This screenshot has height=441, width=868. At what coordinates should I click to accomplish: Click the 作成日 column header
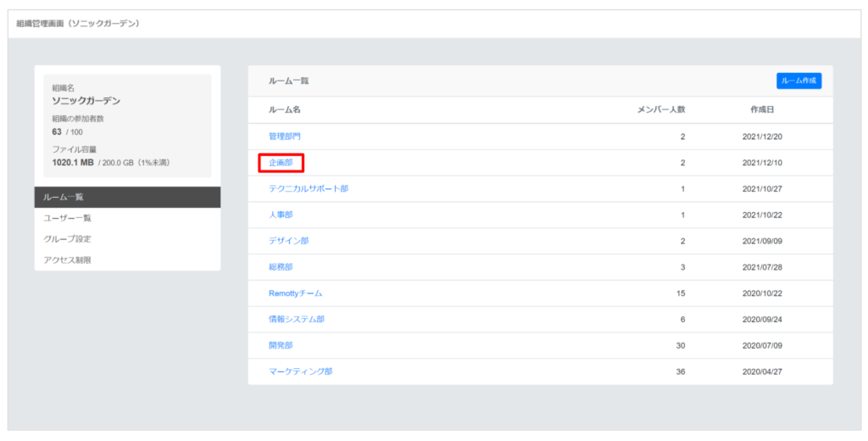[x=762, y=109]
